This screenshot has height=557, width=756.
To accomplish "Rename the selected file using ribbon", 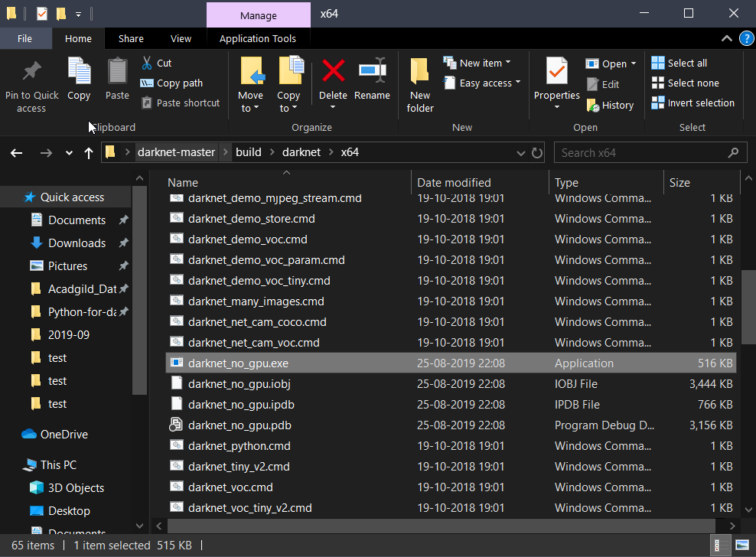I will pyautogui.click(x=372, y=80).
